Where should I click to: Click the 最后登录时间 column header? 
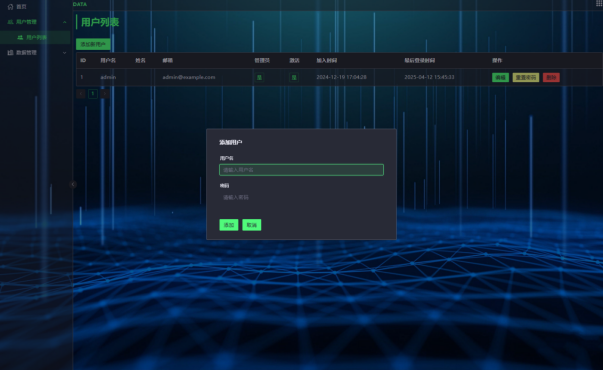419,60
